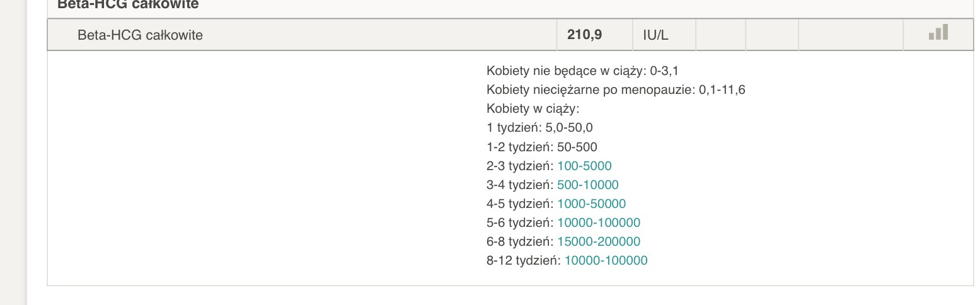Click the Kobiety w ciąży heading text

(x=533, y=108)
